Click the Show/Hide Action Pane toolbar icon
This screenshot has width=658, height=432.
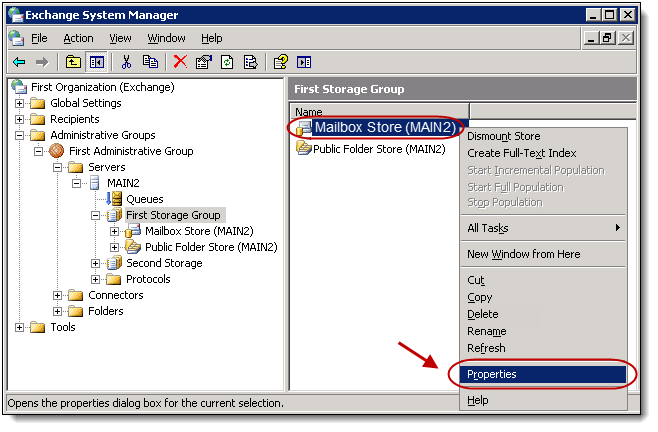point(304,63)
